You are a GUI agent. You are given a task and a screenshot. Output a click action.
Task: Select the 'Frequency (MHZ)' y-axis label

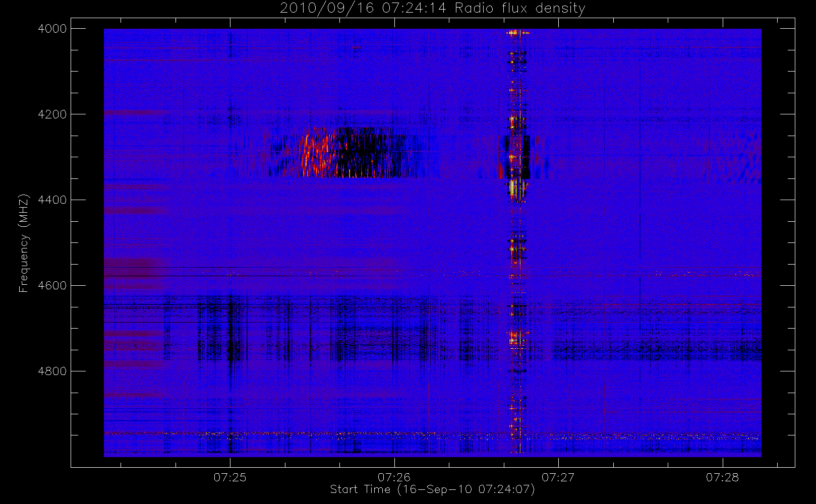pyautogui.click(x=23, y=243)
